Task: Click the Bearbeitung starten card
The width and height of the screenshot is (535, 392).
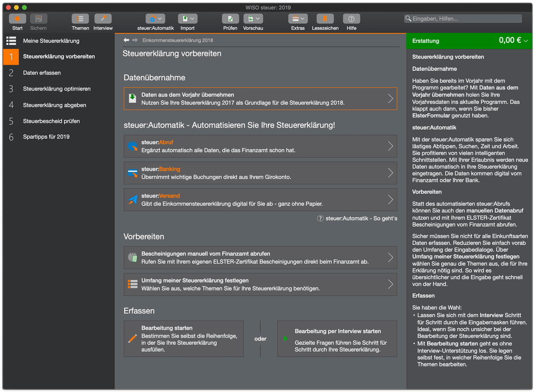Action: click(x=184, y=339)
